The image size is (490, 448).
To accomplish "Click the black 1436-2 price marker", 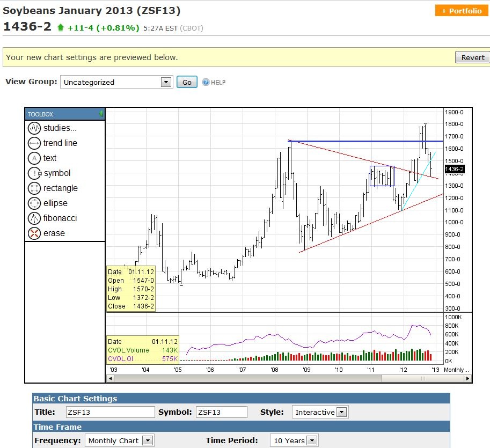I will [455, 169].
